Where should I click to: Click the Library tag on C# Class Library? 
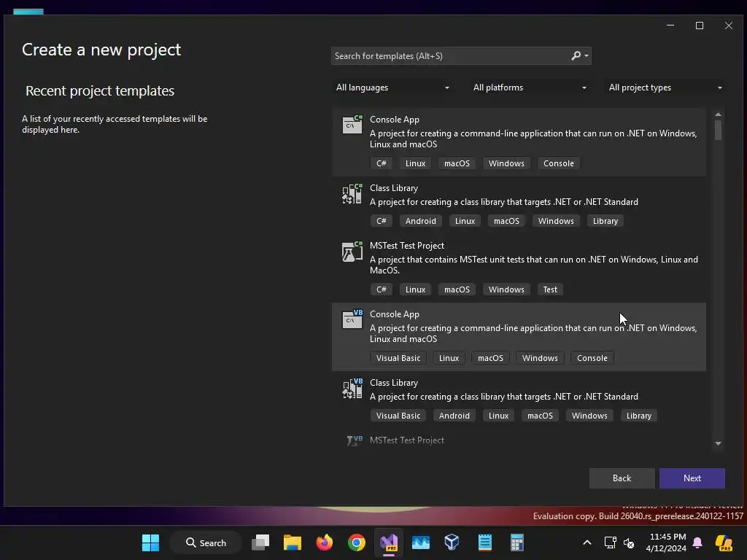tap(605, 221)
